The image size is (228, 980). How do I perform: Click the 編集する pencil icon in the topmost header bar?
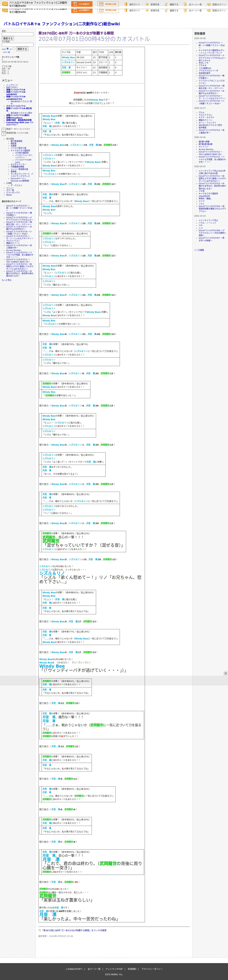pyautogui.click(x=166, y=4)
